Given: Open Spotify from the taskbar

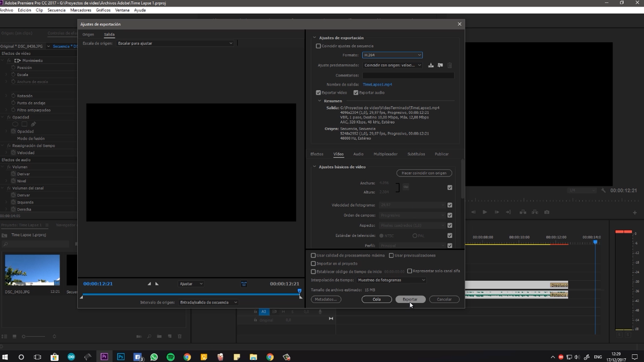Looking at the screenshot, I should pyautogui.click(x=171, y=357).
